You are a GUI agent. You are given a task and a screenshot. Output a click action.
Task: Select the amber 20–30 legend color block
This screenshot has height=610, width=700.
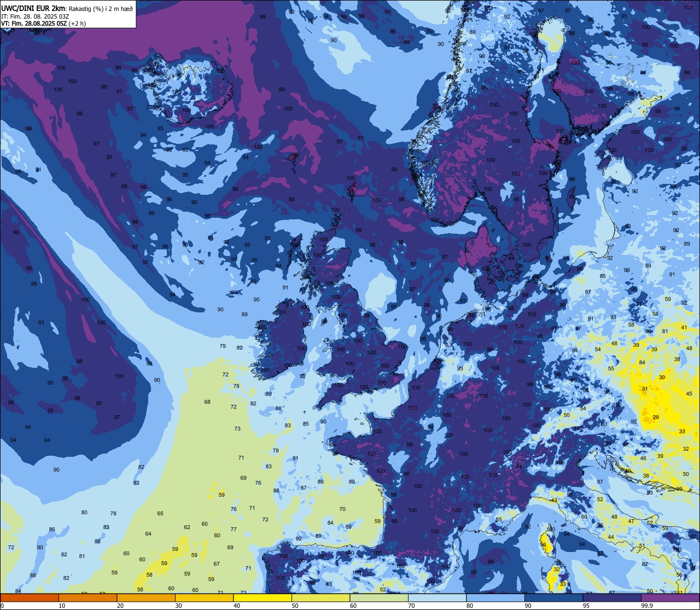click(146, 597)
